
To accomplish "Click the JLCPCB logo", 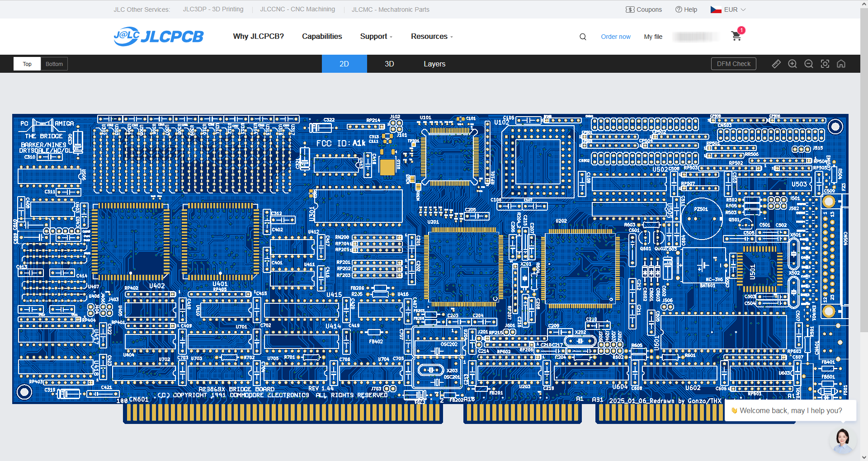I will coord(159,36).
